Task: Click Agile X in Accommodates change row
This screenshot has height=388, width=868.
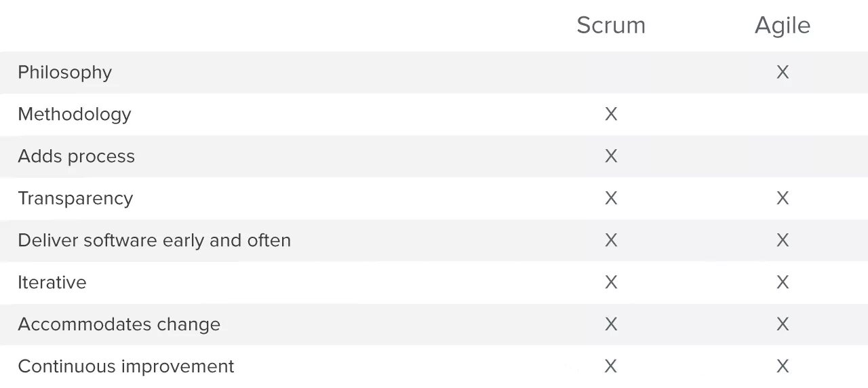Action: (782, 324)
